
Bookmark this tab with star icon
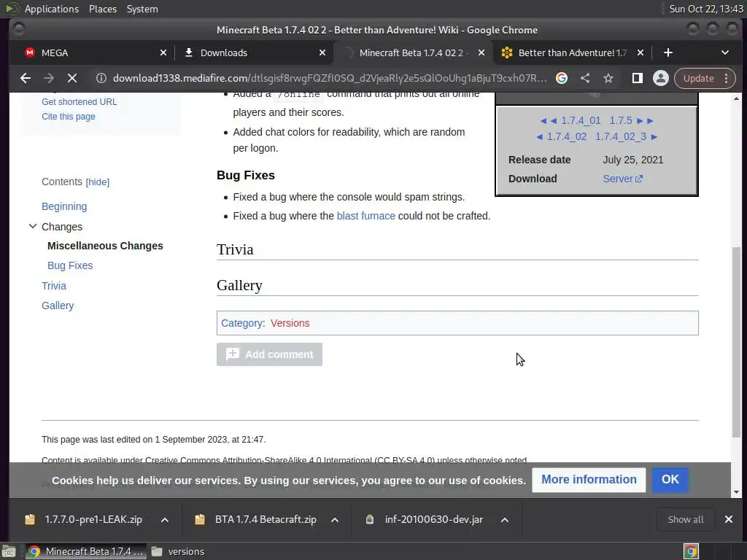[x=608, y=78]
